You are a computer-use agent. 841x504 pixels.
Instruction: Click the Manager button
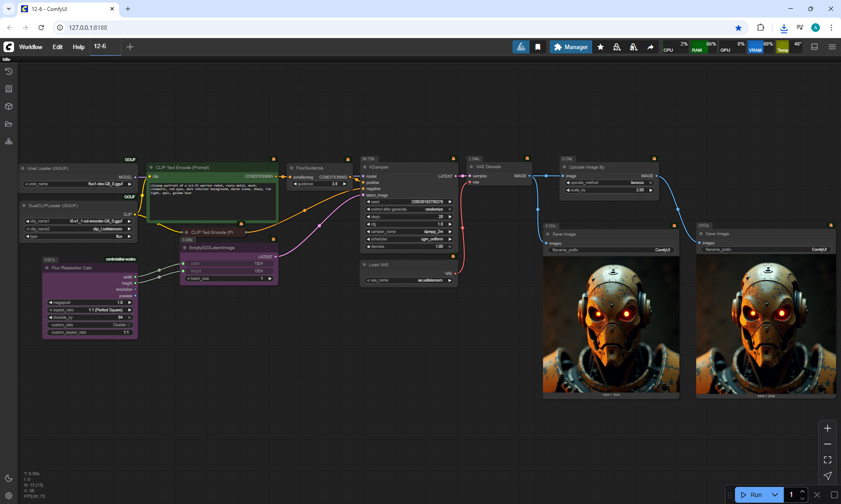[571, 47]
